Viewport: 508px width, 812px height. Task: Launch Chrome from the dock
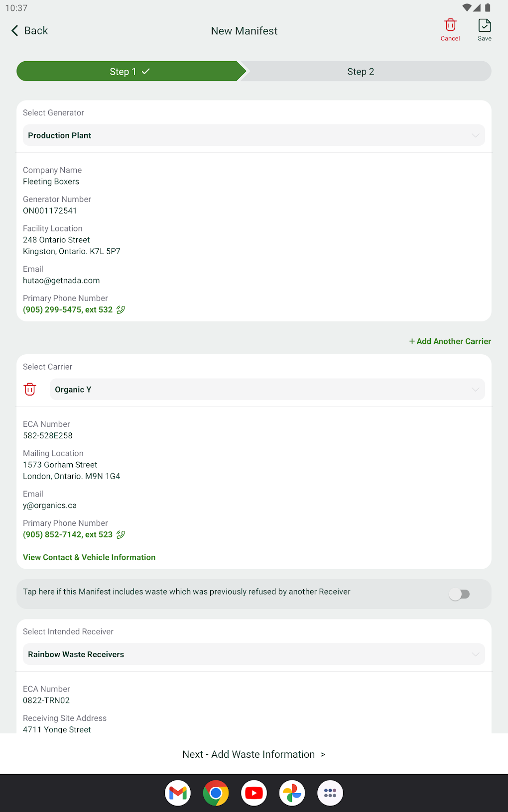(216, 793)
